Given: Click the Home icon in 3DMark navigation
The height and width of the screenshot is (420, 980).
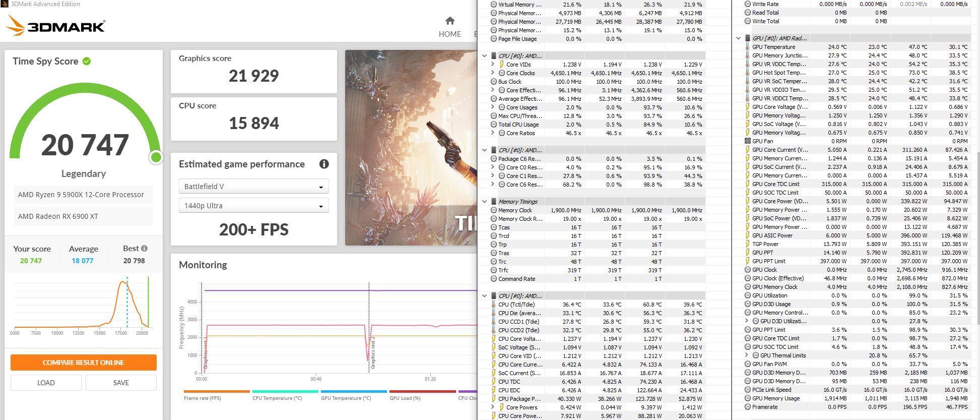Looking at the screenshot, I should (450, 21).
